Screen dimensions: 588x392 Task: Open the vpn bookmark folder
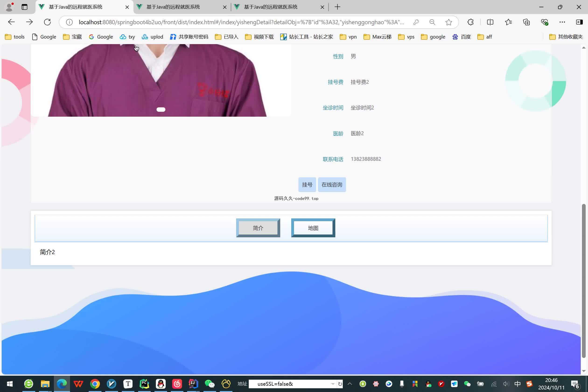(348, 37)
